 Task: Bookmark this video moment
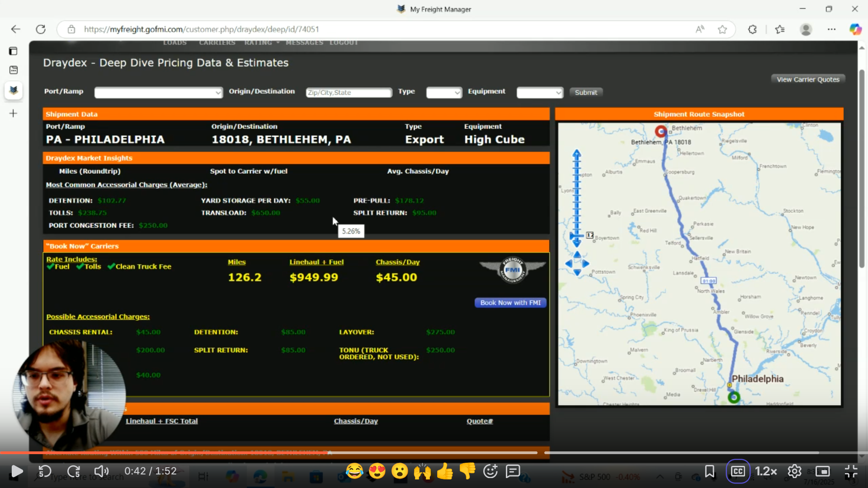point(709,471)
